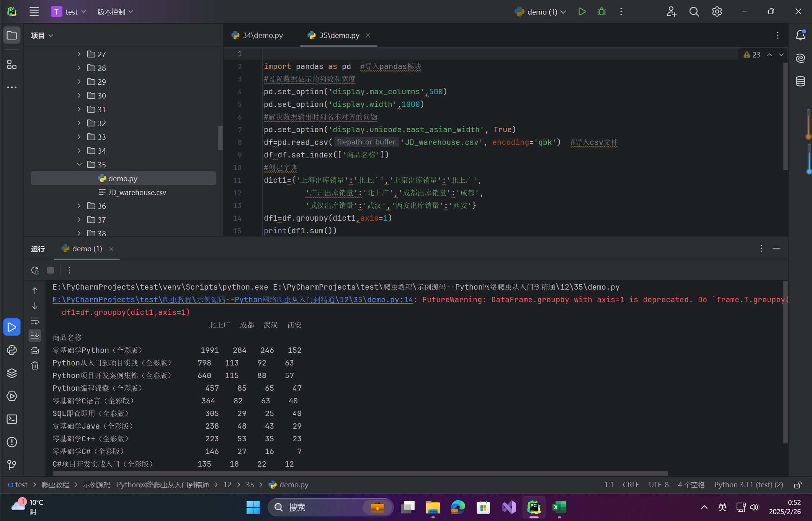
Task: Open IDE settings gear
Action: point(717,12)
